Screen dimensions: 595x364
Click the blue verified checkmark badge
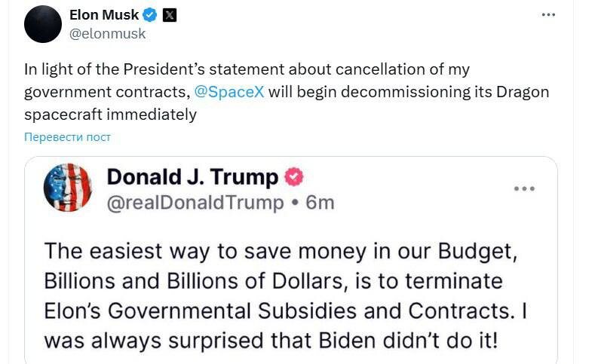point(150,15)
